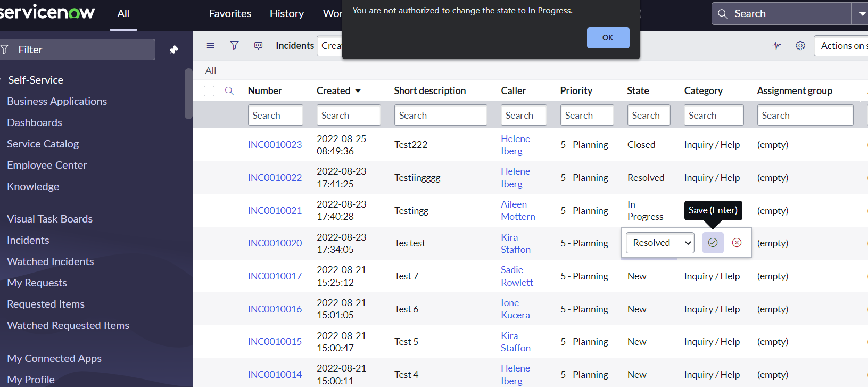Image resolution: width=868 pixels, height=387 pixels.
Task: Open Employee Center in navigator
Action: click(x=47, y=165)
